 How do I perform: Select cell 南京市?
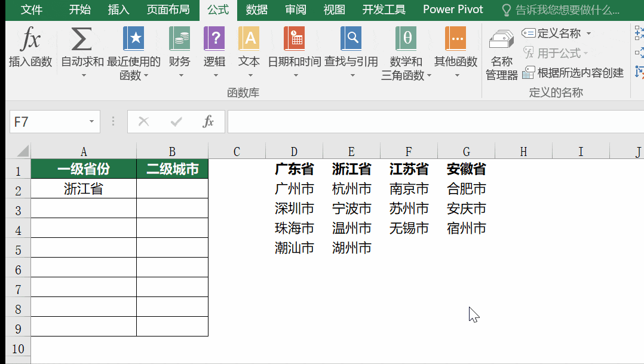[x=409, y=188]
